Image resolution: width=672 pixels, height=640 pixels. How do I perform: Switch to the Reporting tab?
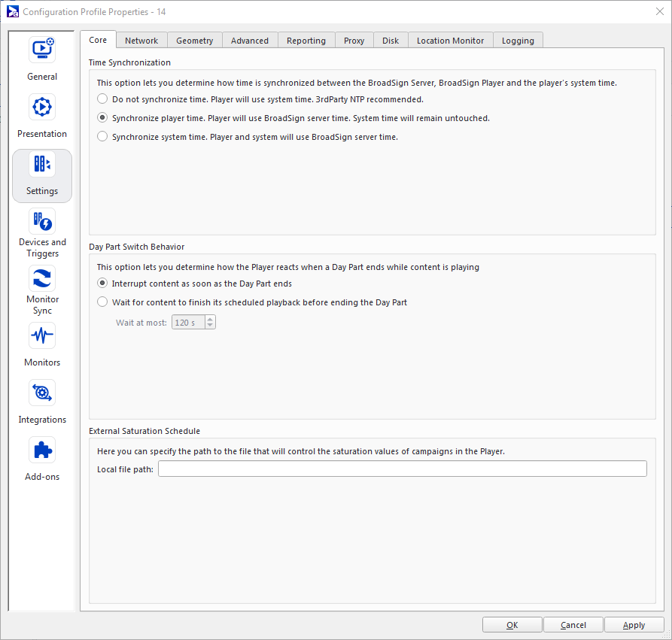306,41
